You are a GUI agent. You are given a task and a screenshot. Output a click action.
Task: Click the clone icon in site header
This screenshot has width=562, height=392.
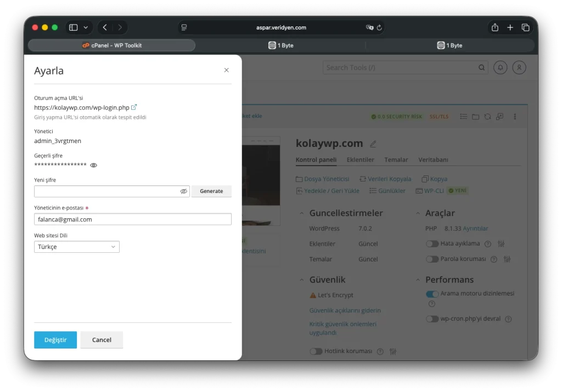click(499, 117)
